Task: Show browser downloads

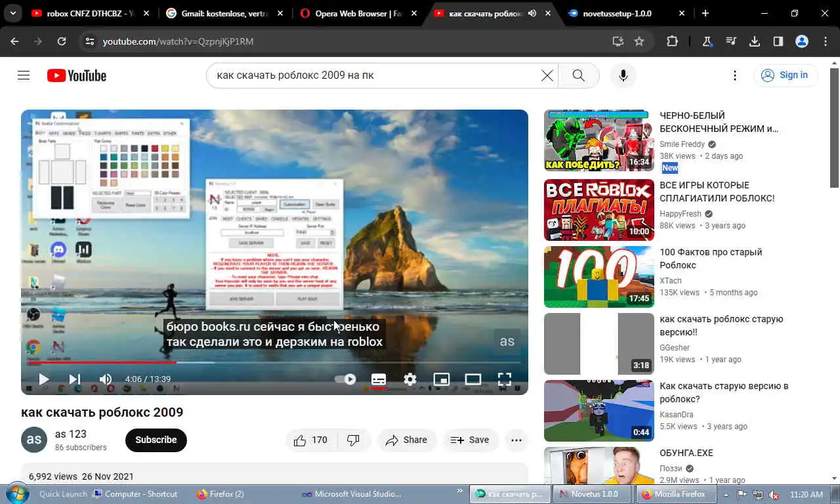Action: [x=755, y=41]
